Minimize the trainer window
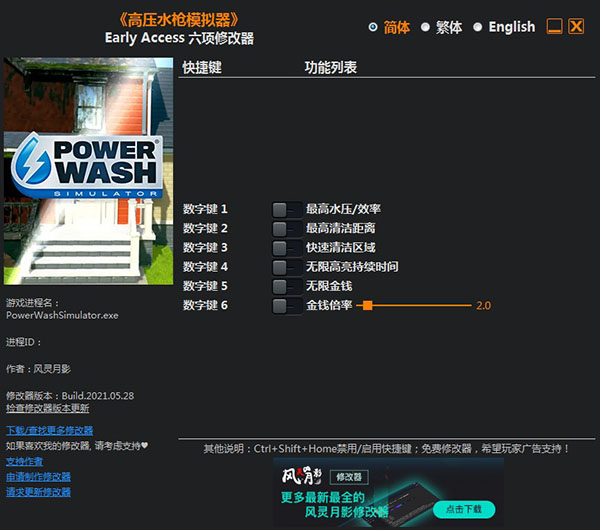Viewport: 600px width, 530px height. point(554,27)
